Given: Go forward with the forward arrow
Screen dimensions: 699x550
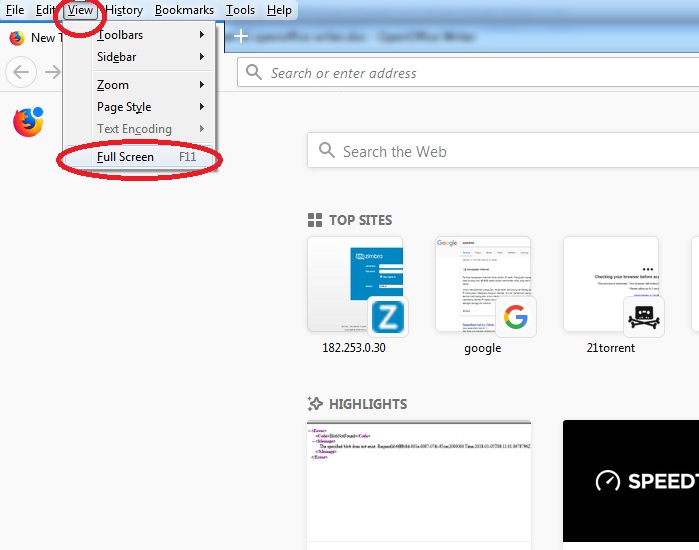Looking at the screenshot, I should [53, 72].
